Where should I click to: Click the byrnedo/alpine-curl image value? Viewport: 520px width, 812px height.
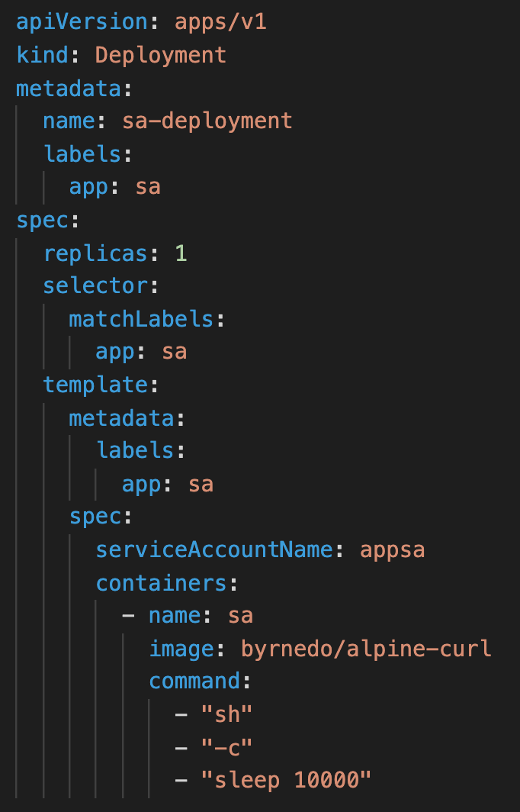(x=366, y=649)
